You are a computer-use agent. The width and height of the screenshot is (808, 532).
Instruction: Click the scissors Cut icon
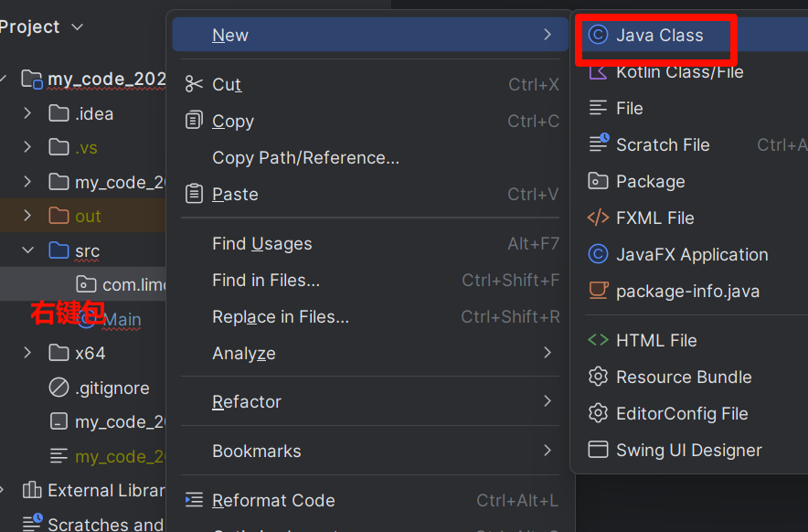click(x=194, y=84)
